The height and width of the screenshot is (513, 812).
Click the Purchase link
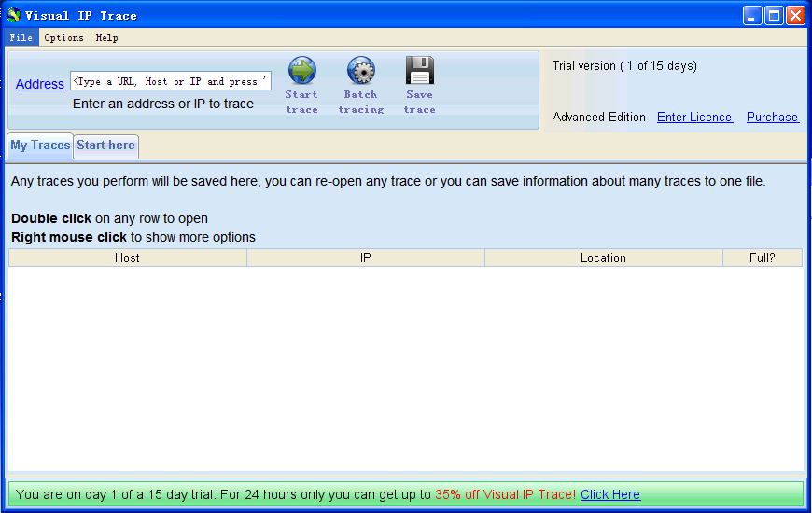[x=772, y=117]
